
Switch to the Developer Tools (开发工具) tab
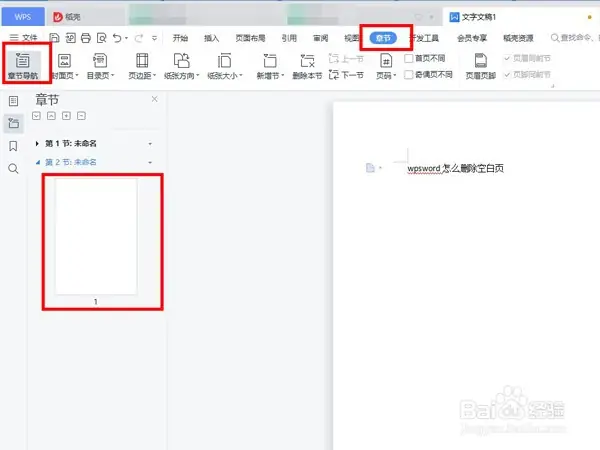(x=424, y=38)
